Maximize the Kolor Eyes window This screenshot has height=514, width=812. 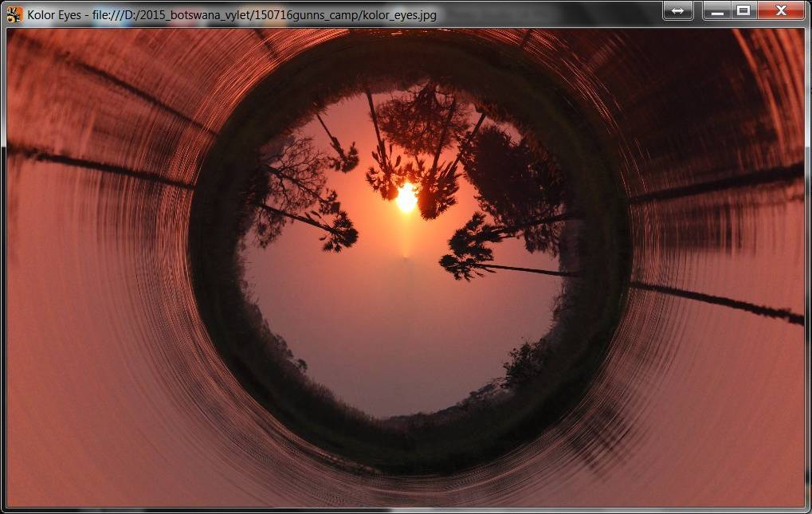(743, 10)
